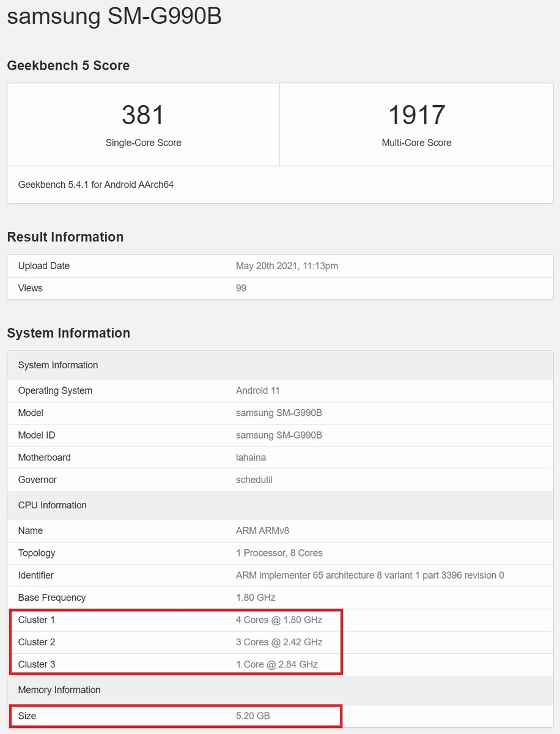Select '1 Core @ 2.84 GHz' value

coord(277,664)
